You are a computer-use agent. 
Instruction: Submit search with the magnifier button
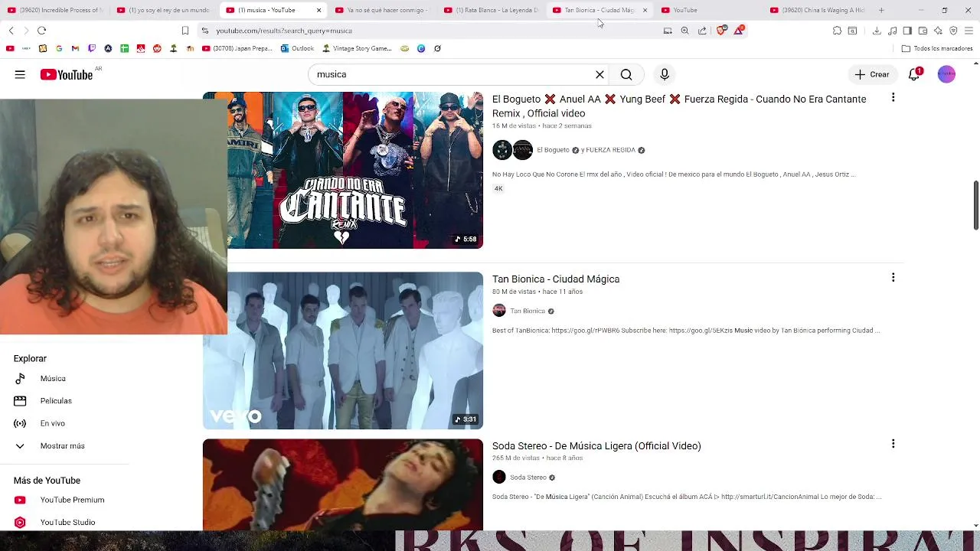pyautogui.click(x=626, y=74)
